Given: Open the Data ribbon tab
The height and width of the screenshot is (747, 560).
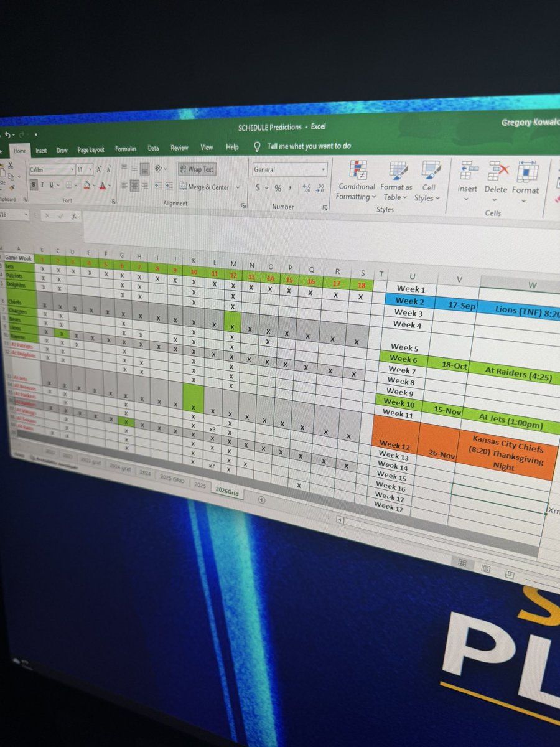Looking at the screenshot, I should pyautogui.click(x=153, y=148).
